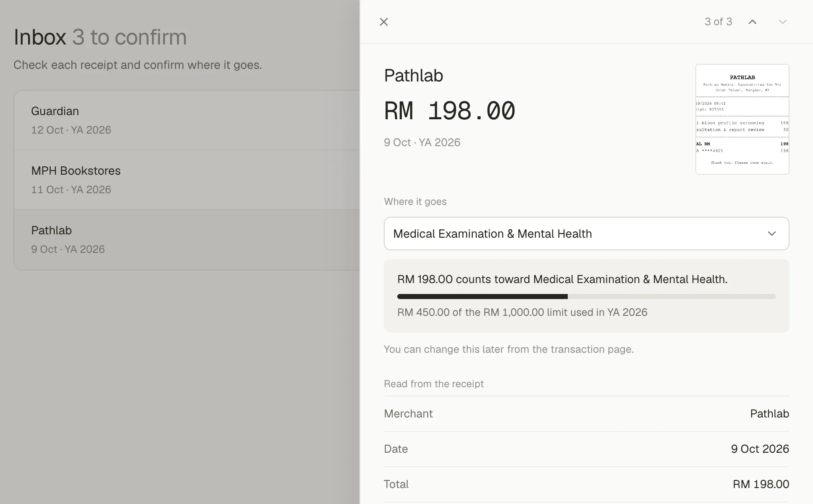Image resolution: width=813 pixels, height=504 pixels.
Task: Click the Merchant value 'Pathlab' row
Action: pos(586,414)
